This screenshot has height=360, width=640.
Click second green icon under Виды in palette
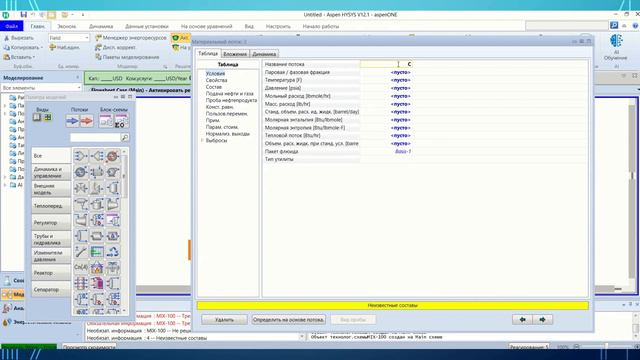(48, 118)
